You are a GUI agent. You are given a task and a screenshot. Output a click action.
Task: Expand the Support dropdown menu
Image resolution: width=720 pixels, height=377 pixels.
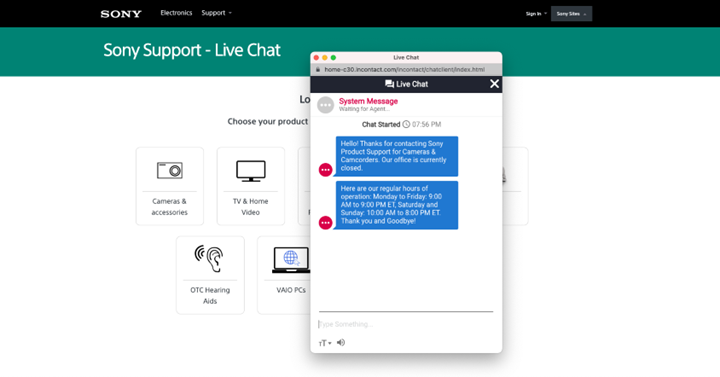tap(216, 13)
